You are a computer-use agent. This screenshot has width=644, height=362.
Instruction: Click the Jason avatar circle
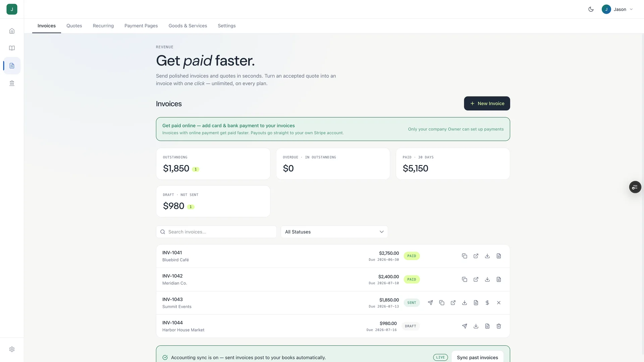[x=606, y=9]
